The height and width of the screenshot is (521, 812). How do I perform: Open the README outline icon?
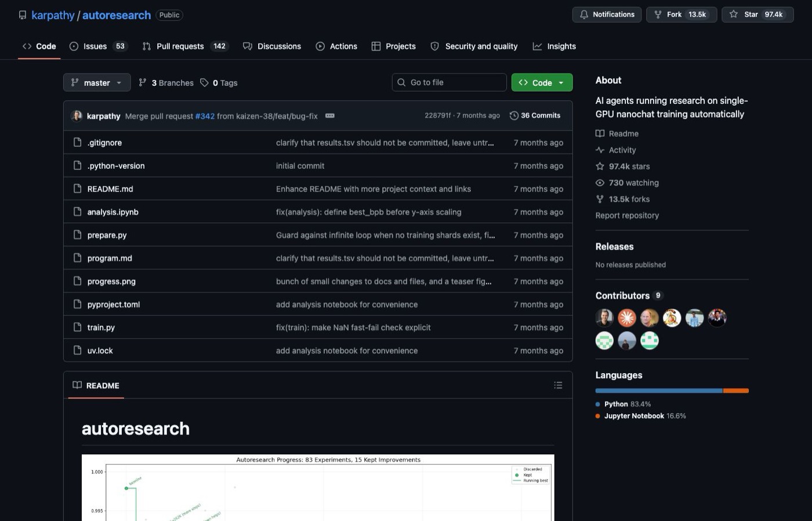point(558,385)
